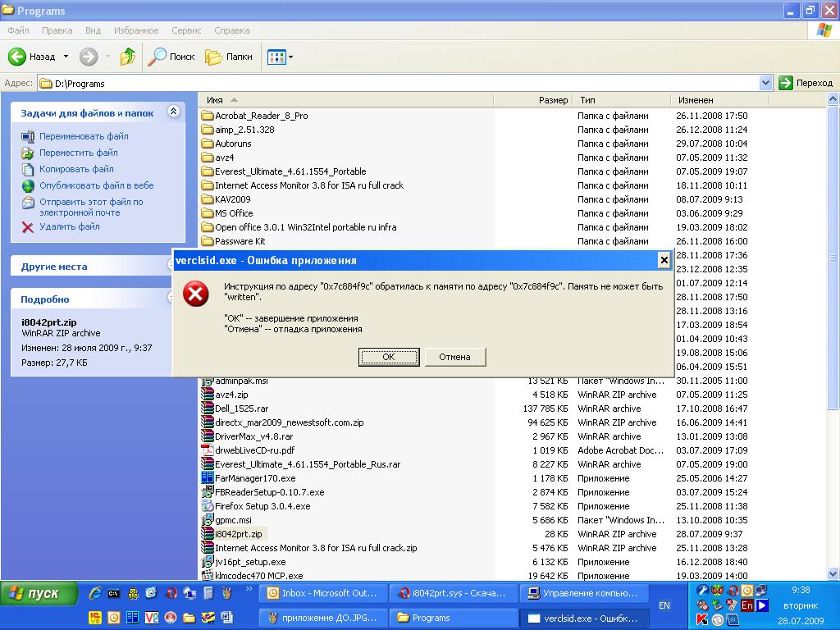Close the verclsid.exe error dialog

(664, 260)
